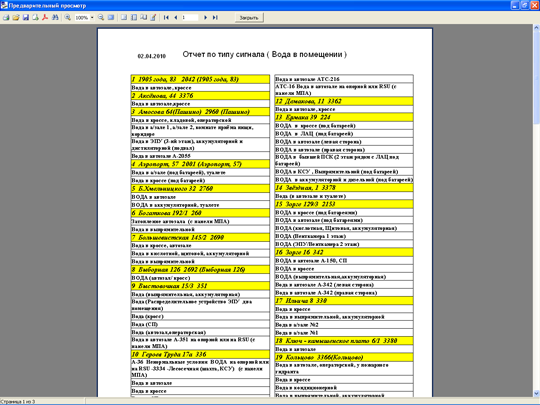540x405 pixels.
Task: Open a report file via folder icon
Action: click(x=15, y=17)
